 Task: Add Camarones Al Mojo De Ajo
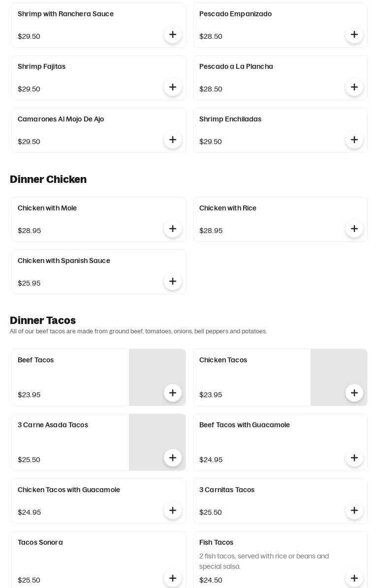tap(173, 140)
